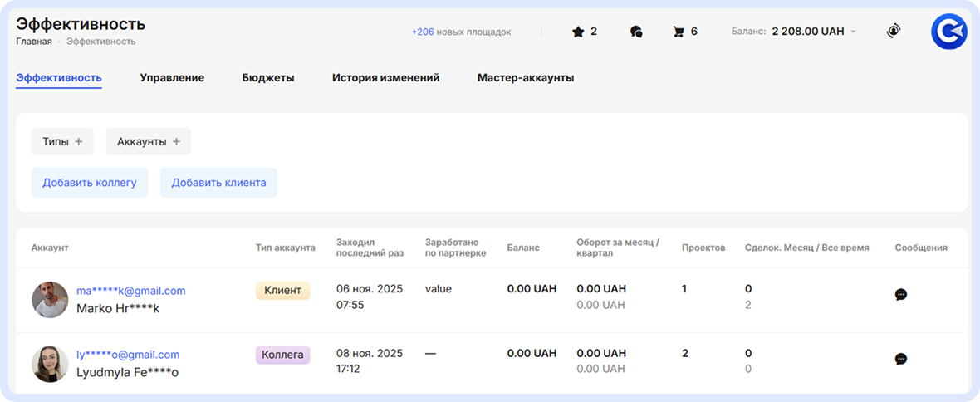This screenshot has height=402, width=980.
Task: Expand the Аккаунты filter
Action: click(148, 141)
